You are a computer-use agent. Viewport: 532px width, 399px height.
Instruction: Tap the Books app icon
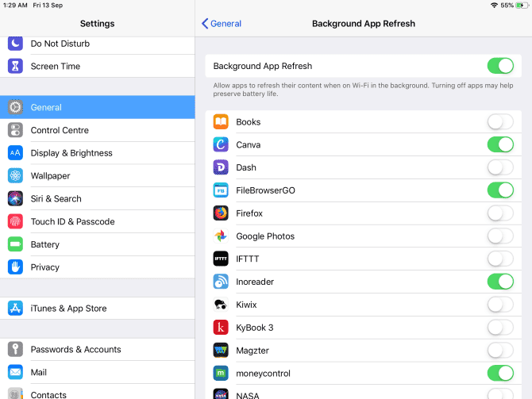221,121
